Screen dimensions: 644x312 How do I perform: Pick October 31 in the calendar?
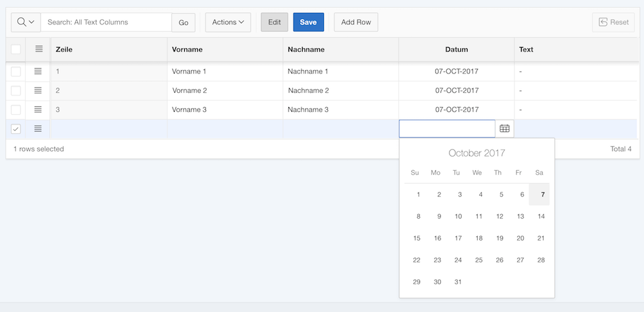coord(457,282)
